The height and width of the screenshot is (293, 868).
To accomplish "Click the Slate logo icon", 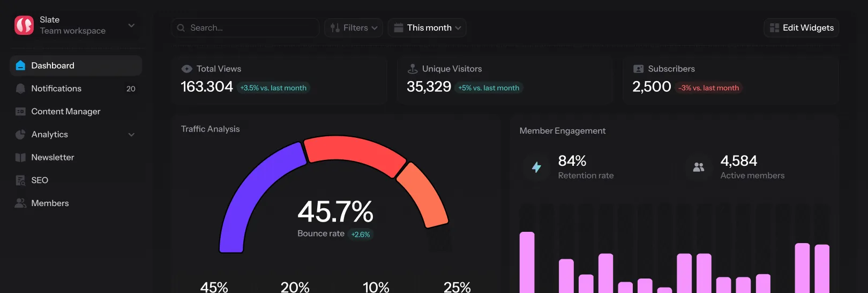I will tap(24, 25).
